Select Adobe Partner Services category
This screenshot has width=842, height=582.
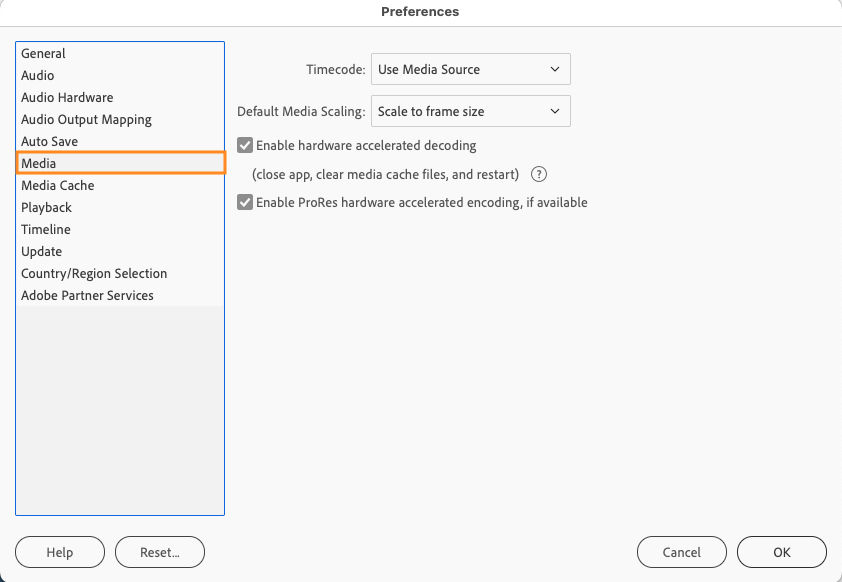click(87, 295)
